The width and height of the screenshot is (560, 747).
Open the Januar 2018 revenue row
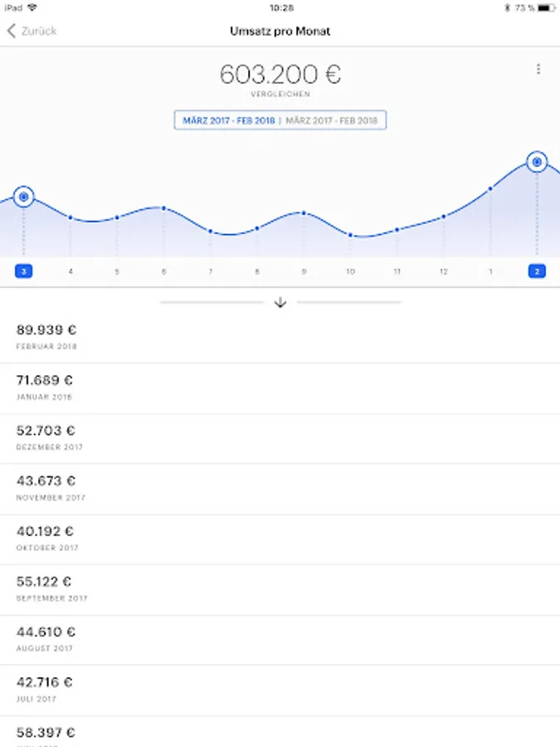(x=280, y=388)
